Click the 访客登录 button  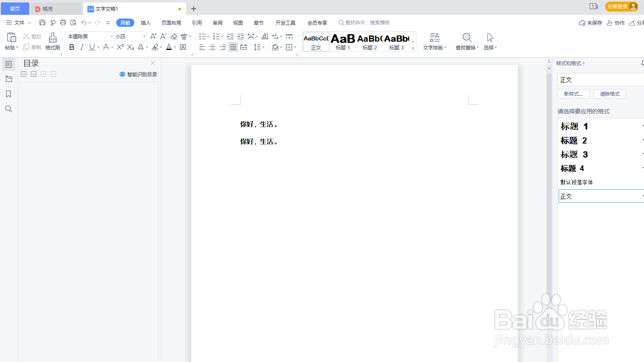tap(622, 7)
